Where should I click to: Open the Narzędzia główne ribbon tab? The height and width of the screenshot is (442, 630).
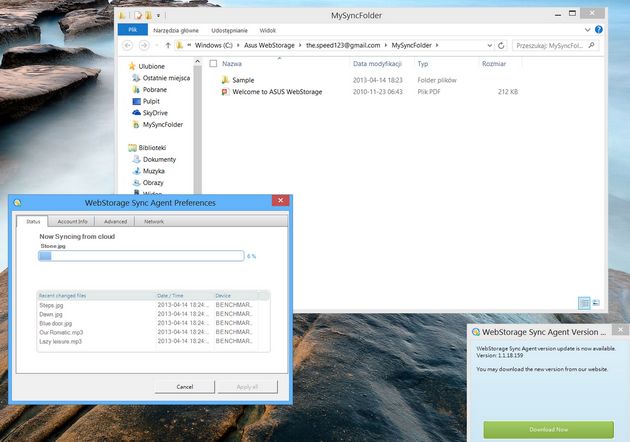[x=176, y=30]
